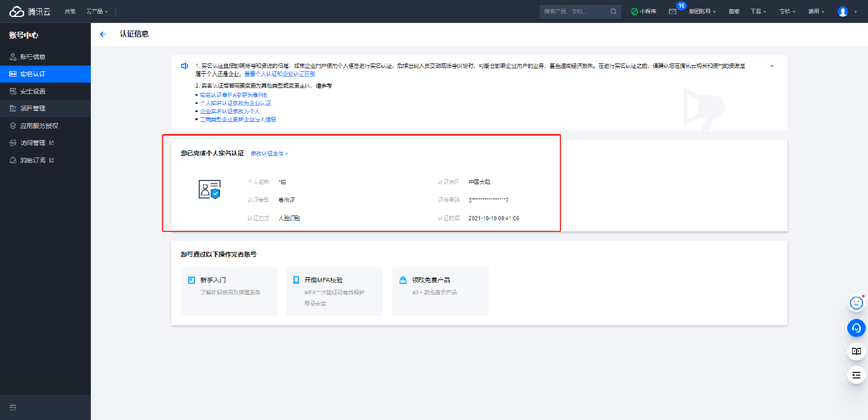Open the 小程序 mini program link
The height and width of the screenshot is (420, 868).
[644, 11]
